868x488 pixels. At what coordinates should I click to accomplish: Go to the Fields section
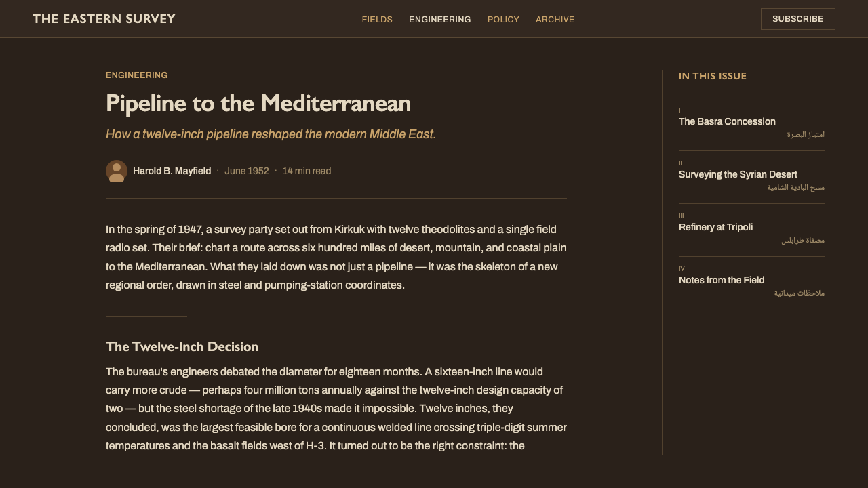[377, 19]
